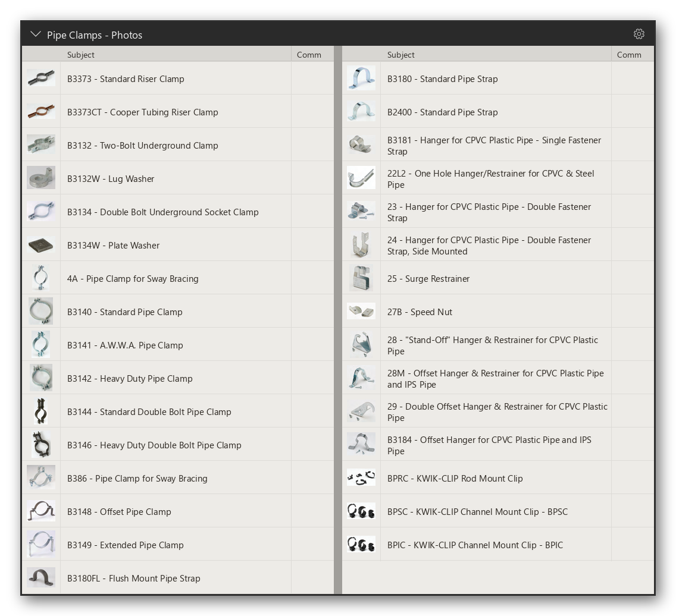Select the 24 Side Mounted Strap thumbnail
Image resolution: width=676 pixels, height=616 pixels.
point(361,245)
